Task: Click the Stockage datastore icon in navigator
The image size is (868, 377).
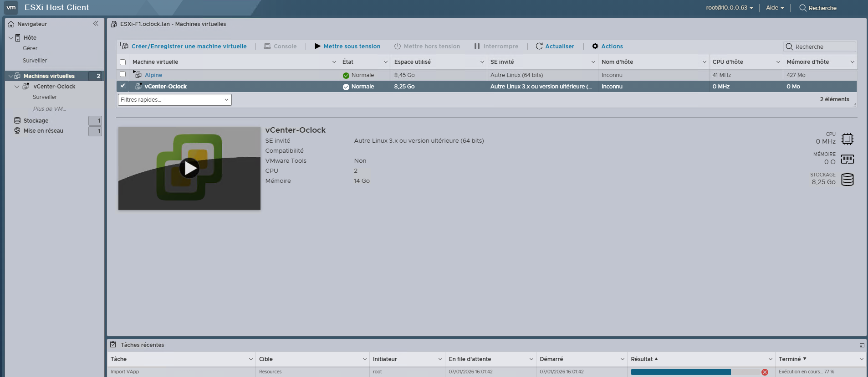Action: coord(17,120)
